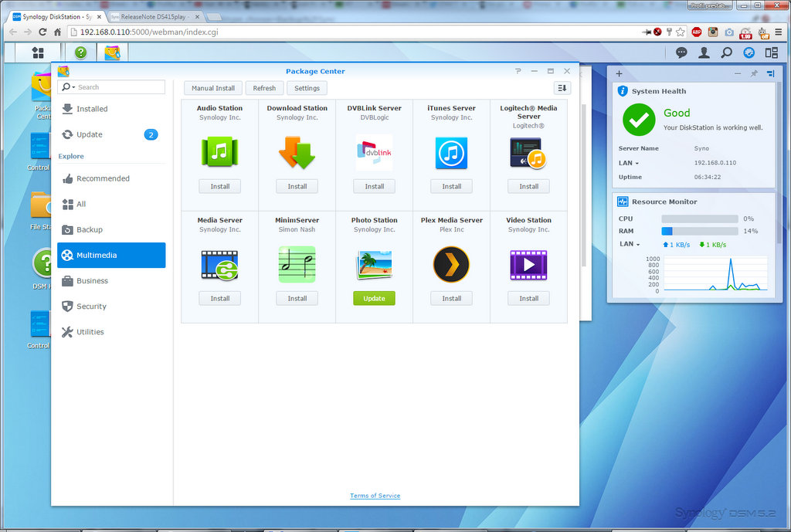Click the CPU usage bar

pos(700,219)
